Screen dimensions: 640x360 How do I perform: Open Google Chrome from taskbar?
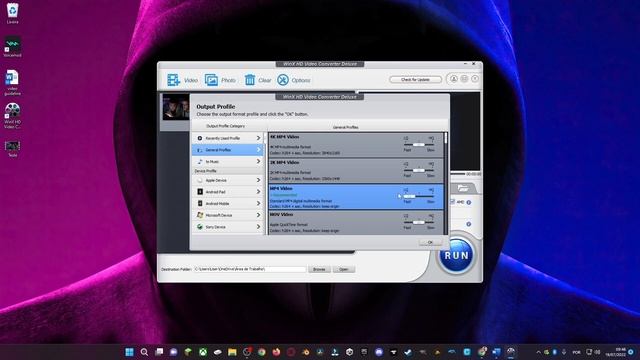pos(262,352)
